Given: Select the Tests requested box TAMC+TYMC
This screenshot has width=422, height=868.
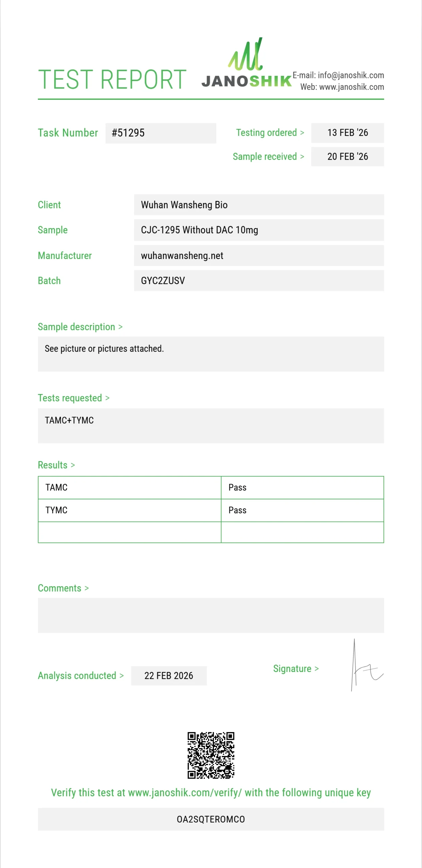Looking at the screenshot, I should click(211, 426).
